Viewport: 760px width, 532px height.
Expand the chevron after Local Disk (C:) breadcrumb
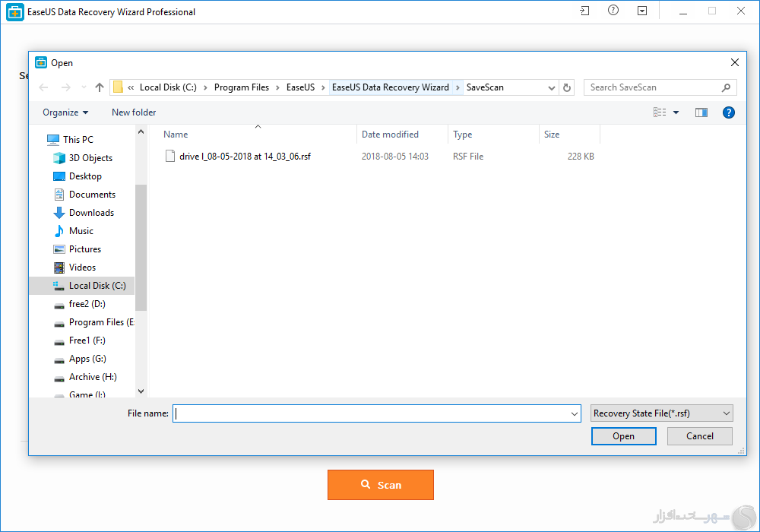pos(205,87)
